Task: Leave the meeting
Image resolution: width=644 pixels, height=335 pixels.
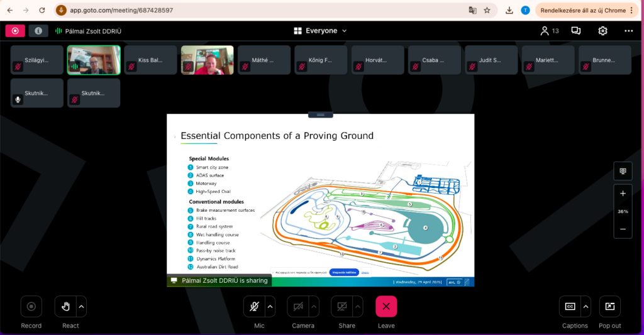Action: 386,307
